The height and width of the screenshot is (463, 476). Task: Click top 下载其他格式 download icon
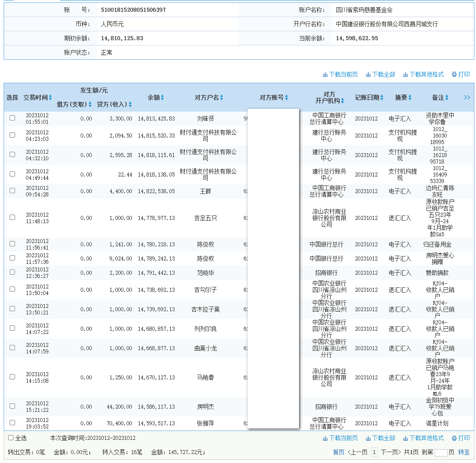coord(405,75)
